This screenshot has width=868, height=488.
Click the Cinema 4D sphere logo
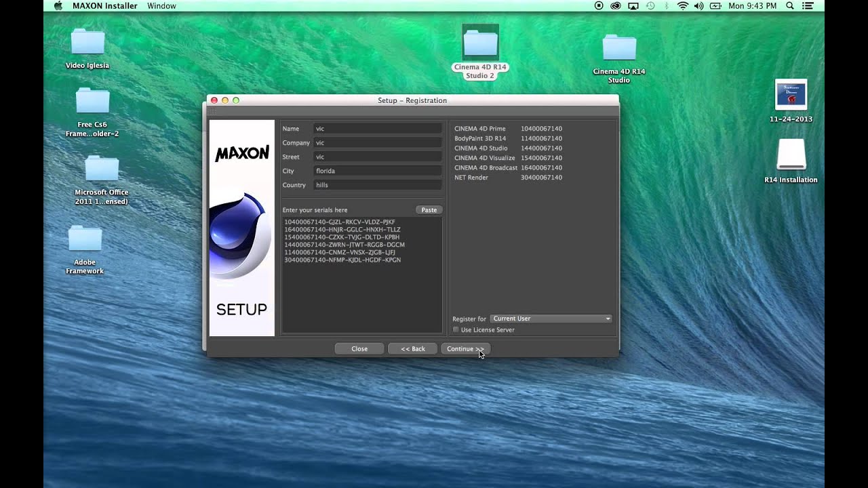click(x=240, y=235)
